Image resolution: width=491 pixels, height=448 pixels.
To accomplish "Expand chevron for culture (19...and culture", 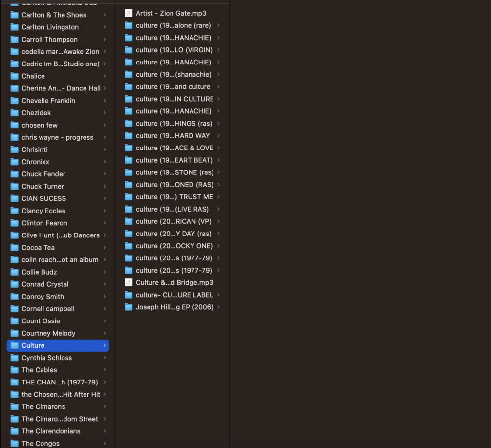I will point(218,87).
